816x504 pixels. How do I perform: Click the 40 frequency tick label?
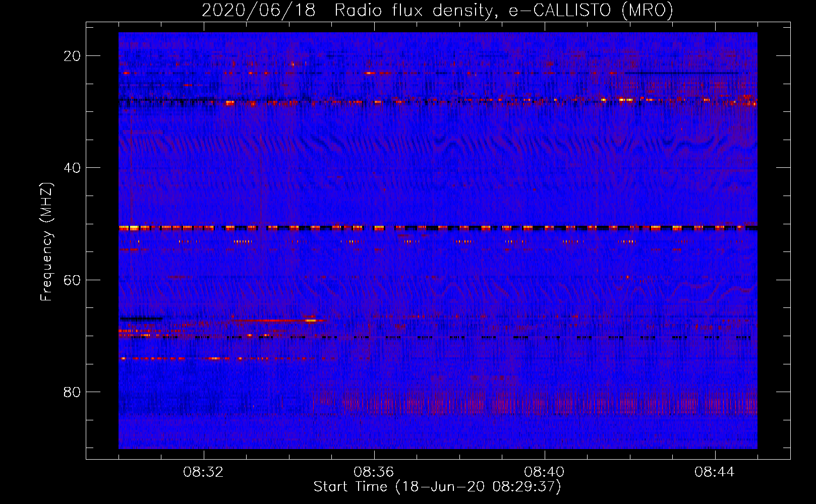tap(72, 168)
